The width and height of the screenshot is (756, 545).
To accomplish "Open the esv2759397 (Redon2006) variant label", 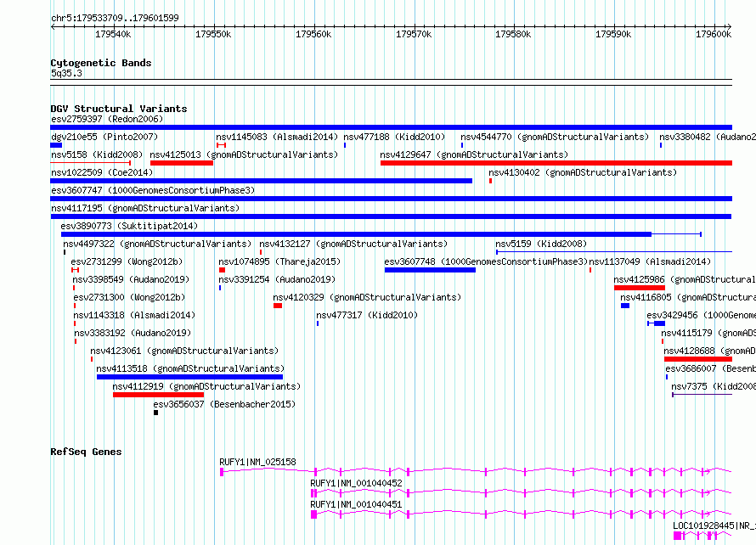I will (x=107, y=119).
